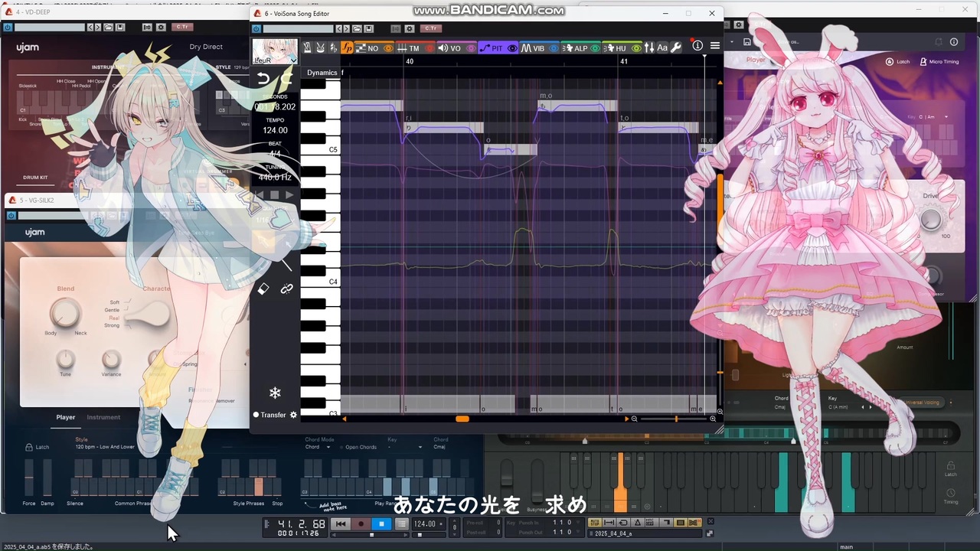Select the fp dynamics tool in VoiSona
980x551 pixels.
coord(347,48)
